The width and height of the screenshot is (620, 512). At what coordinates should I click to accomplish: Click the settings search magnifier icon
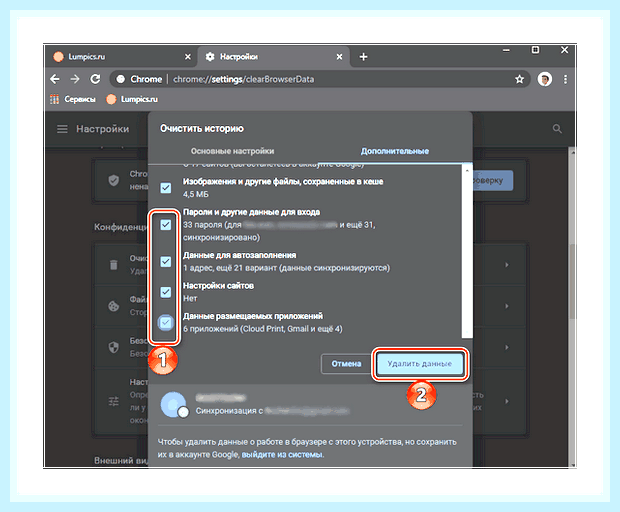pos(557,129)
